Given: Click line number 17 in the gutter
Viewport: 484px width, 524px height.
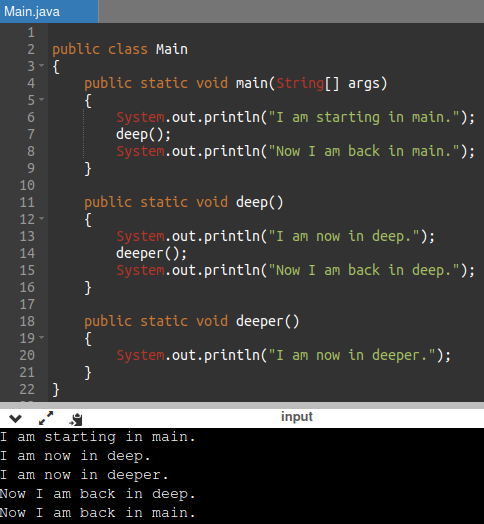Looking at the screenshot, I should click(27, 304).
